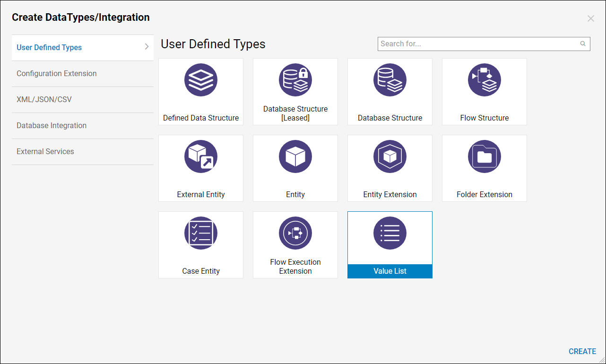Click the search magnifier icon
Screen dimensions: 606x364
583,43
